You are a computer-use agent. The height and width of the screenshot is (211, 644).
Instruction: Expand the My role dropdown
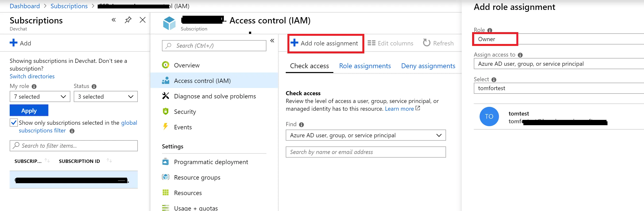[40, 96]
